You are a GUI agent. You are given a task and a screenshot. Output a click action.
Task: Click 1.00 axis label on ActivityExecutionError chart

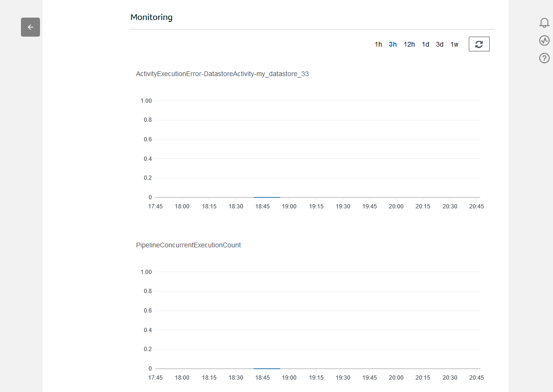(x=146, y=101)
